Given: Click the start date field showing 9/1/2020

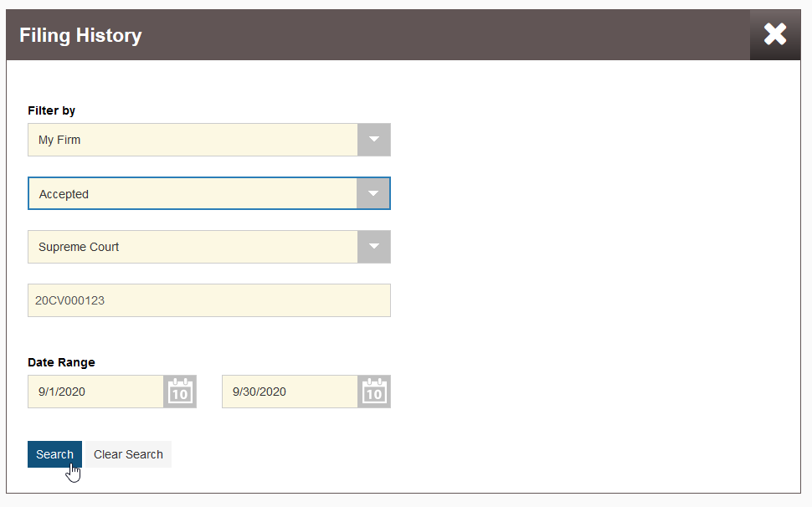Looking at the screenshot, I should [95, 392].
